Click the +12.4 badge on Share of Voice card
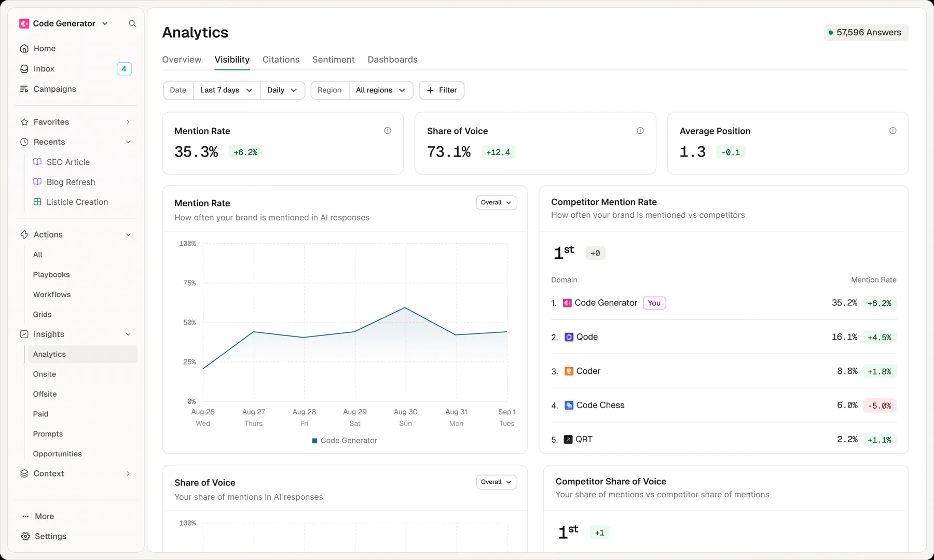934x560 pixels. point(498,152)
